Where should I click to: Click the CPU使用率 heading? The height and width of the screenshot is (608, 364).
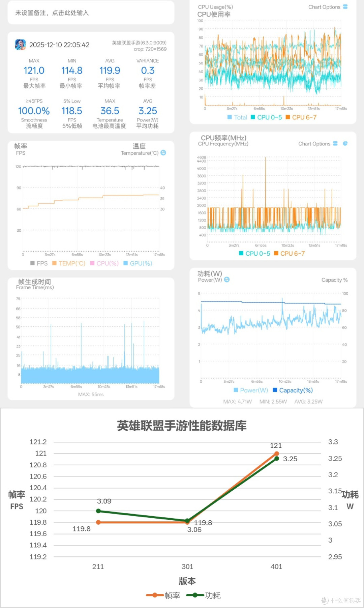point(214,15)
